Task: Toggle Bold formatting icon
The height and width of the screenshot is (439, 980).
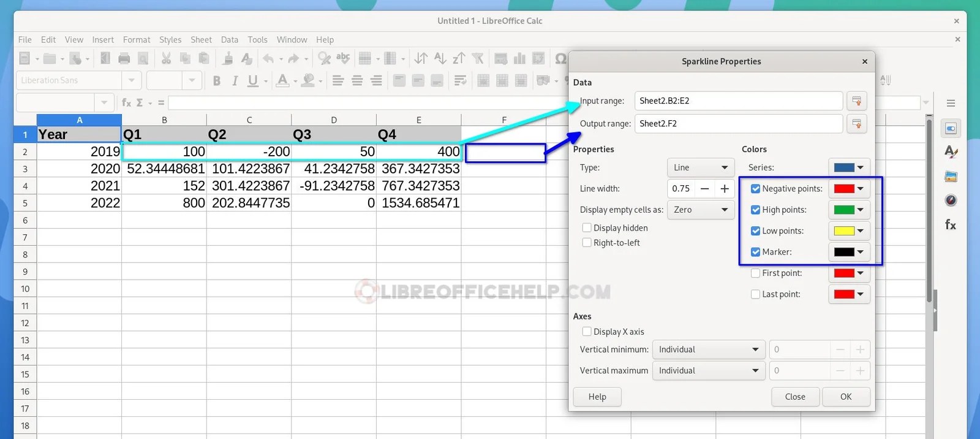Action: [x=216, y=80]
